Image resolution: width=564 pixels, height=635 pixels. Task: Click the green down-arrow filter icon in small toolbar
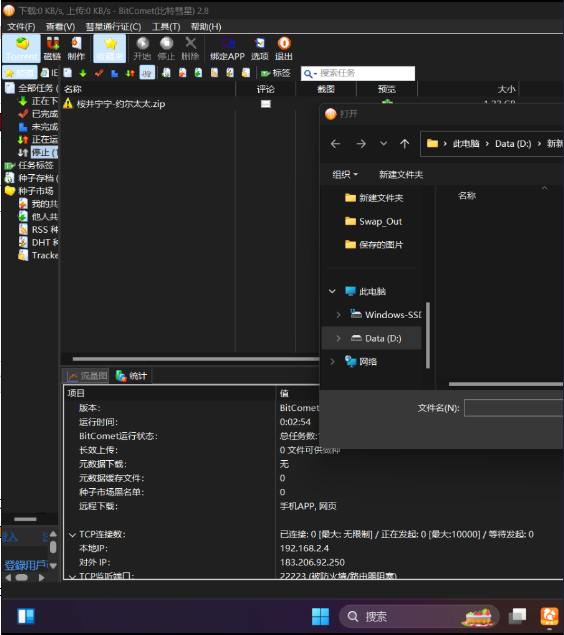83,73
